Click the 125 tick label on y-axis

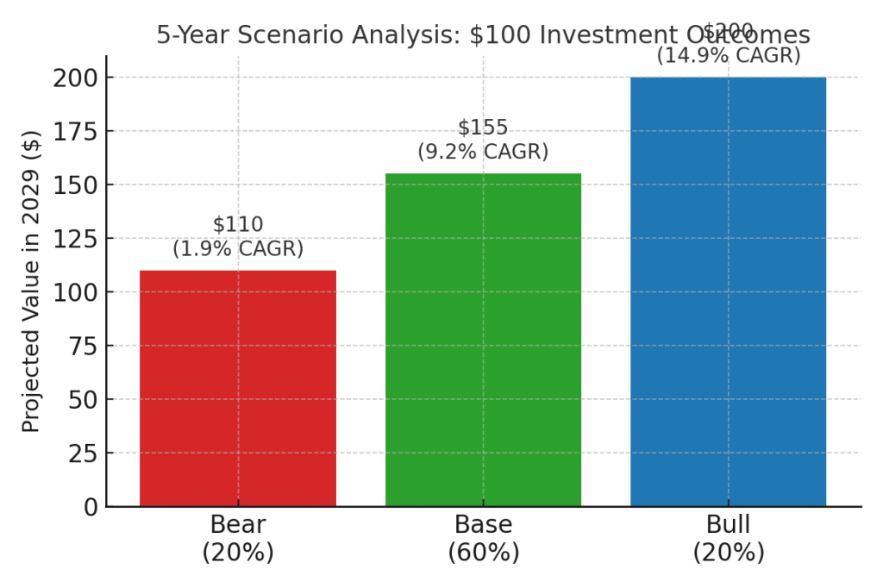click(x=76, y=239)
